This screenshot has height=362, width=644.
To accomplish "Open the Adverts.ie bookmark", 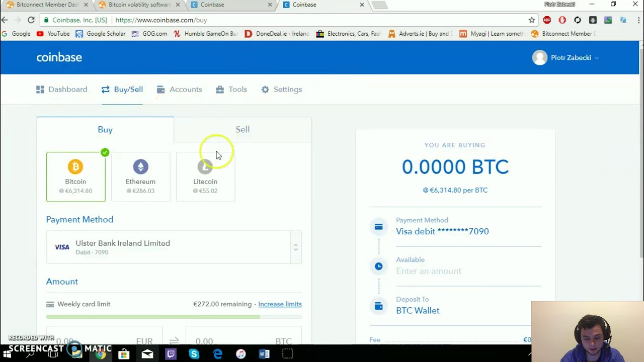I will tap(420, 34).
